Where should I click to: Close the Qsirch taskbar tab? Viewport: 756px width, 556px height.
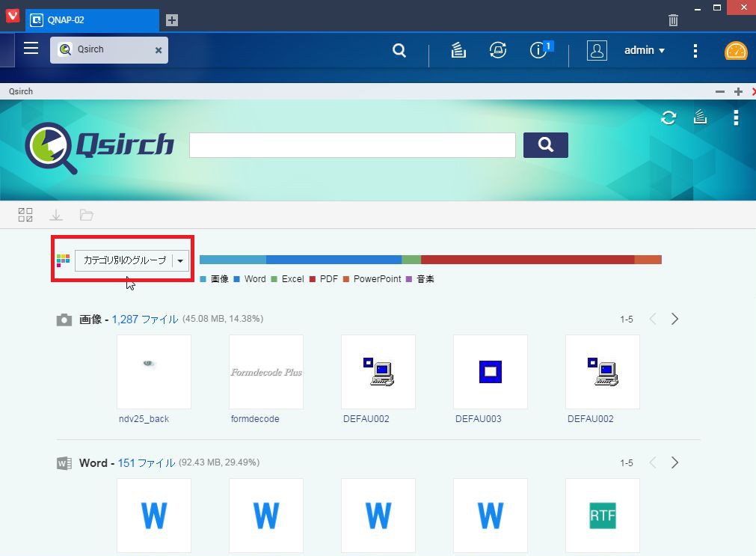158,50
